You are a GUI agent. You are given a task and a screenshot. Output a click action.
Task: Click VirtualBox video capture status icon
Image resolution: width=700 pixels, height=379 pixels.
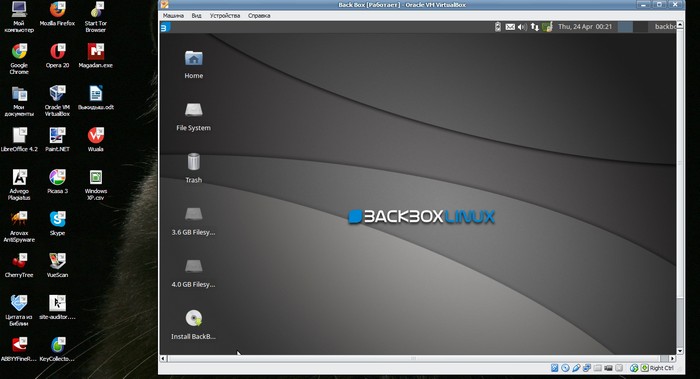tap(608, 368)
